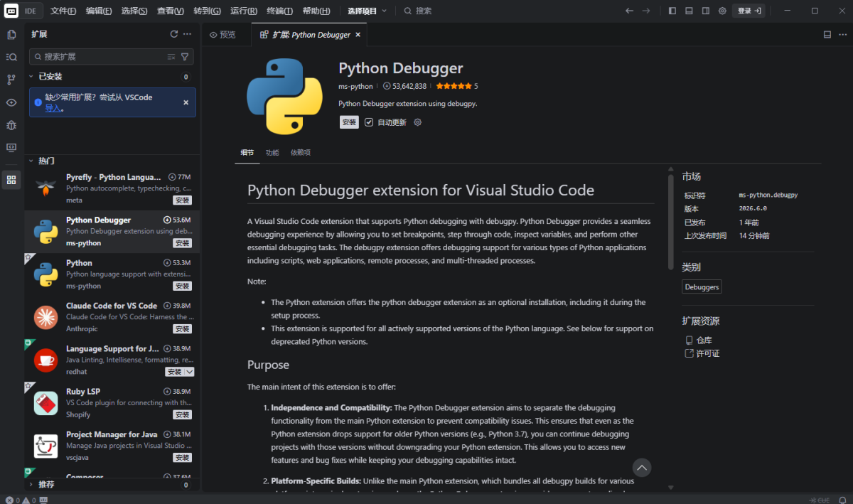Viewport: 853px width, 504px height.
Task: Collapse the Popular section
Action: (x=31, y=161)
